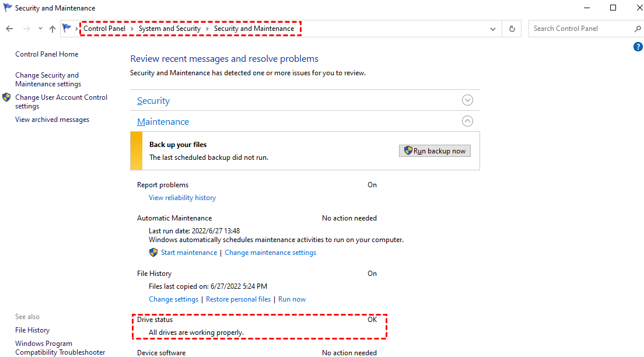Click the search magnifier icon
The width and height of the screenshot is (644, 357).
click(x=638, y=29)
